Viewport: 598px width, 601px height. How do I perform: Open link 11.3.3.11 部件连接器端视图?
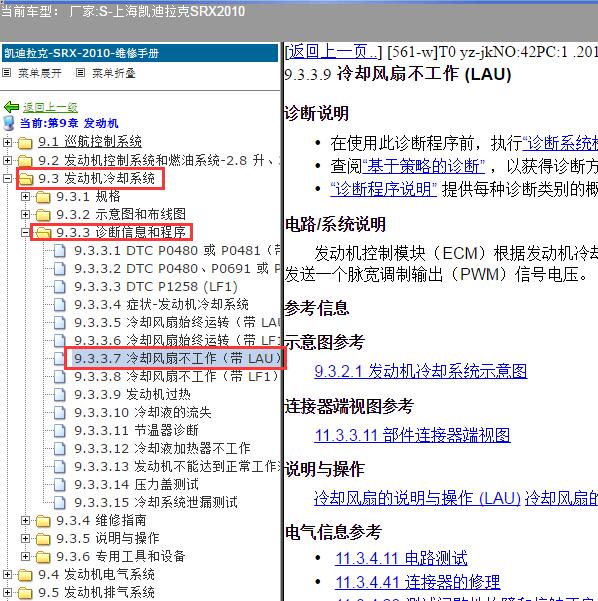pyautogui.click(x=412, y=435)
